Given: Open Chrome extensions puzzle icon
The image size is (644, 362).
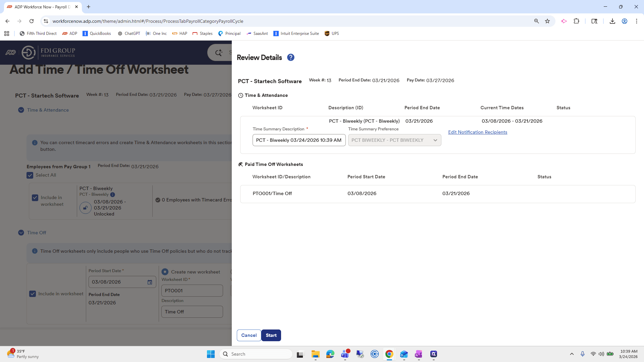Looking at the screenshot, I should 576,21.
